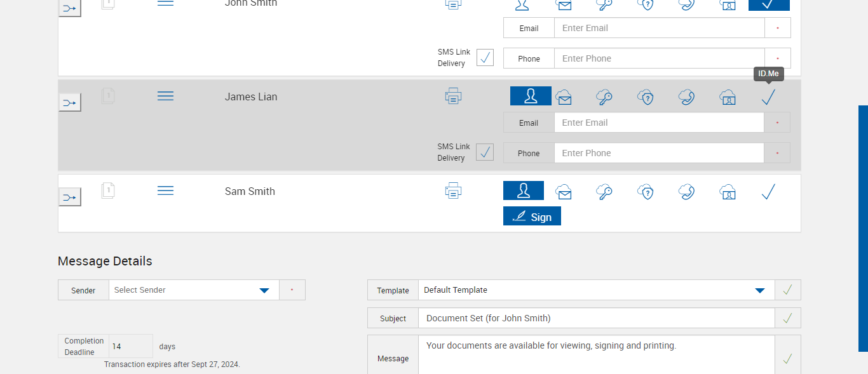Focus the Enter Phone field for John Smith

pos(658,58)
